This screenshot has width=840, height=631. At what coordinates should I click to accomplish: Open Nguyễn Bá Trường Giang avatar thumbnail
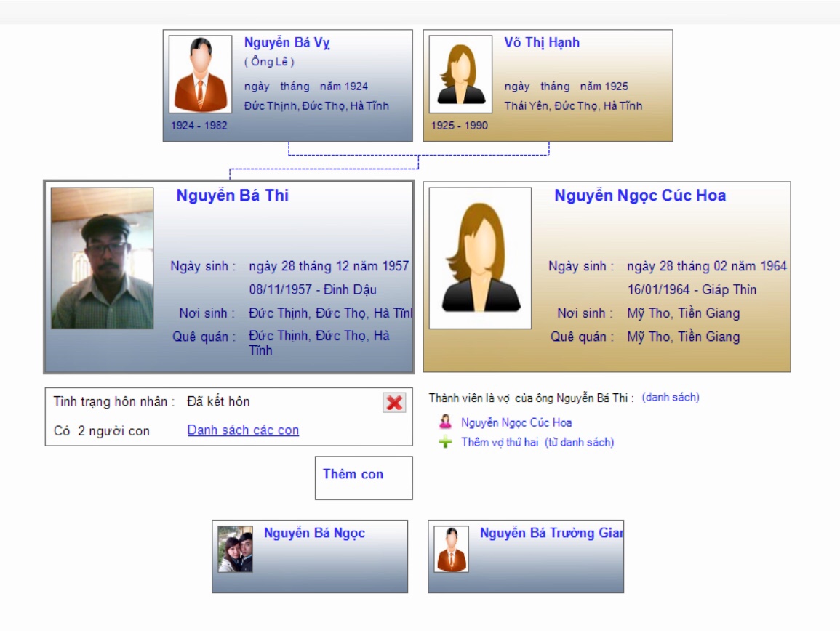click(x=451, y=549)
